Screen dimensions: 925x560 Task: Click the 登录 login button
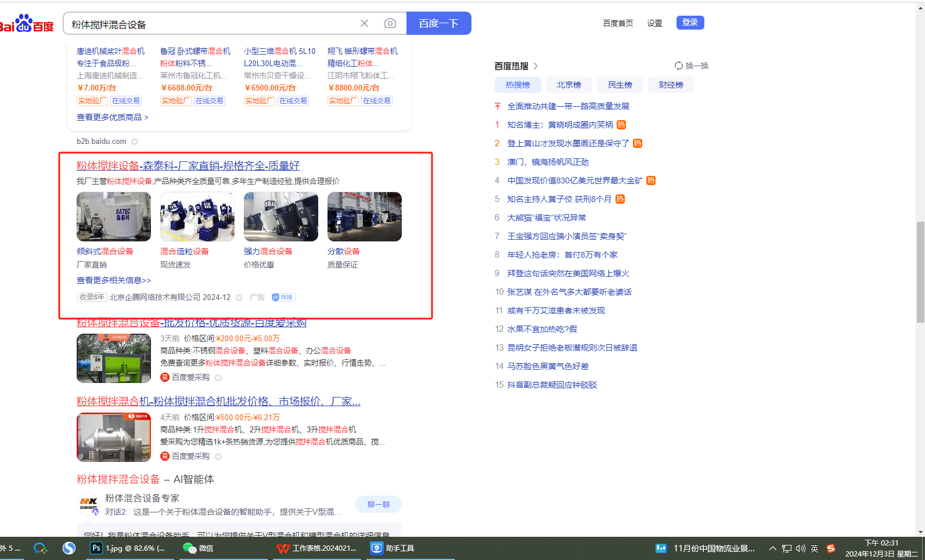(690, 23)
